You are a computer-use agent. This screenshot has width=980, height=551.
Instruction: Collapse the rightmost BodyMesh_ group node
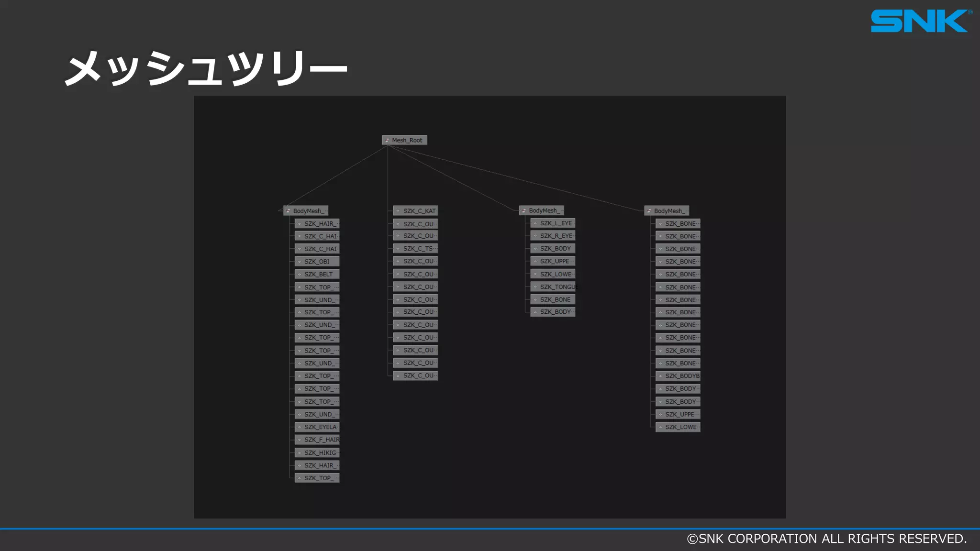pos(649,211)
